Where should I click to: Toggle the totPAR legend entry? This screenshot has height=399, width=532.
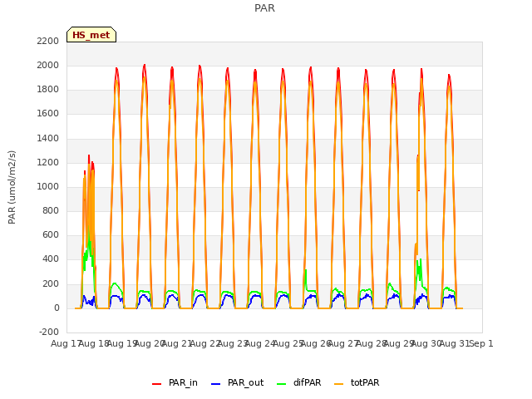(357, 382)
